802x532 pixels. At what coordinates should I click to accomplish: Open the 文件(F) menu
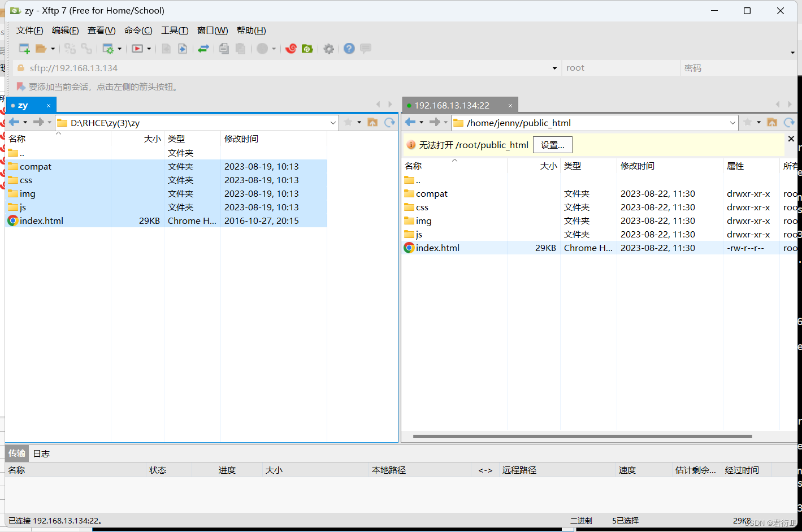tap(30, 31)
